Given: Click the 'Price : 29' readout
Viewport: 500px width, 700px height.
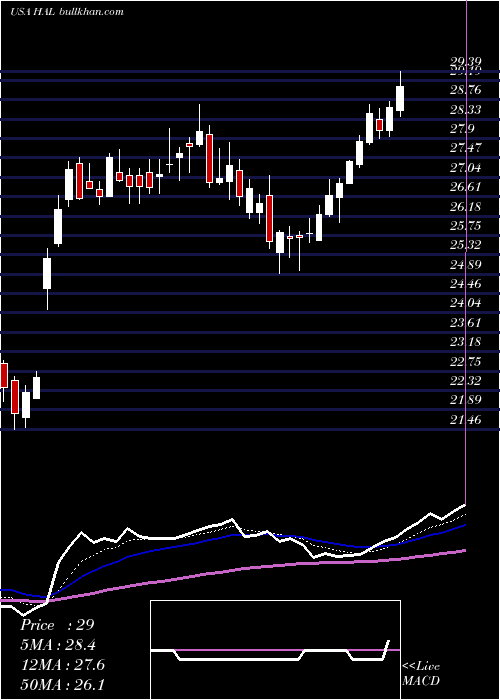Looking at the screenshot, I should click(x=57, y=625).
